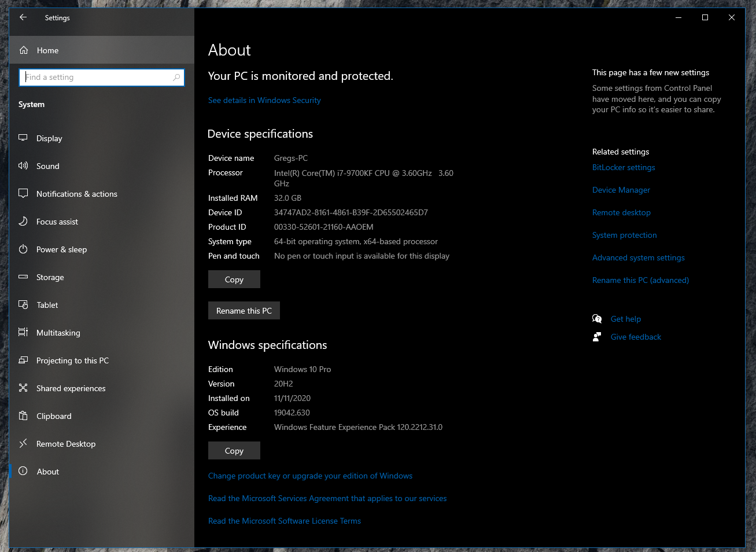Click the 32.0 GB installed RAM value

pyautogui.click(x=287, y=198)
